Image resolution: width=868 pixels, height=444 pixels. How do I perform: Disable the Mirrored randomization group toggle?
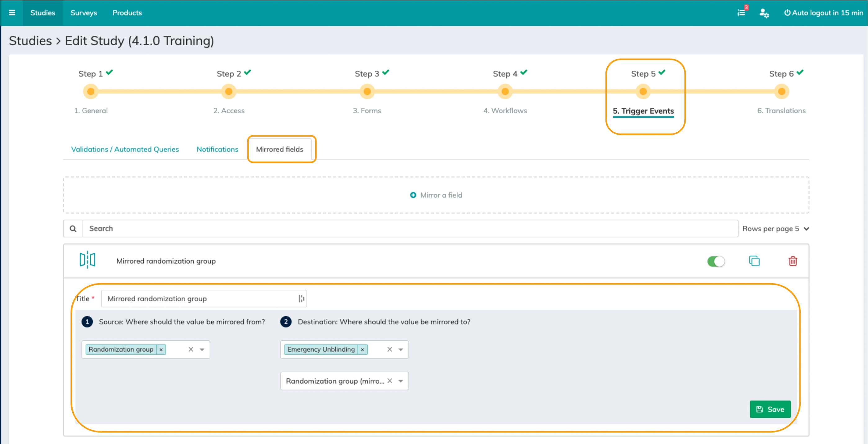pos(716,261)
